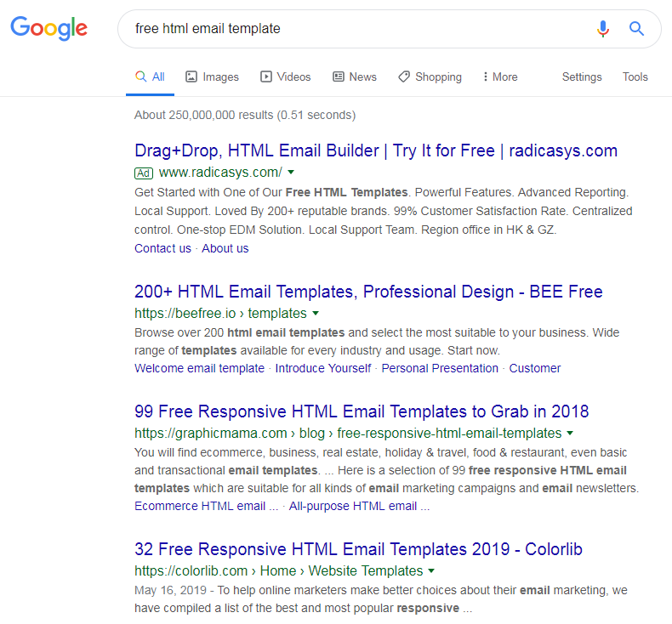Open Customer sitelink under BEE Free
Screen dimensions: 672x624
coord(535,368)
